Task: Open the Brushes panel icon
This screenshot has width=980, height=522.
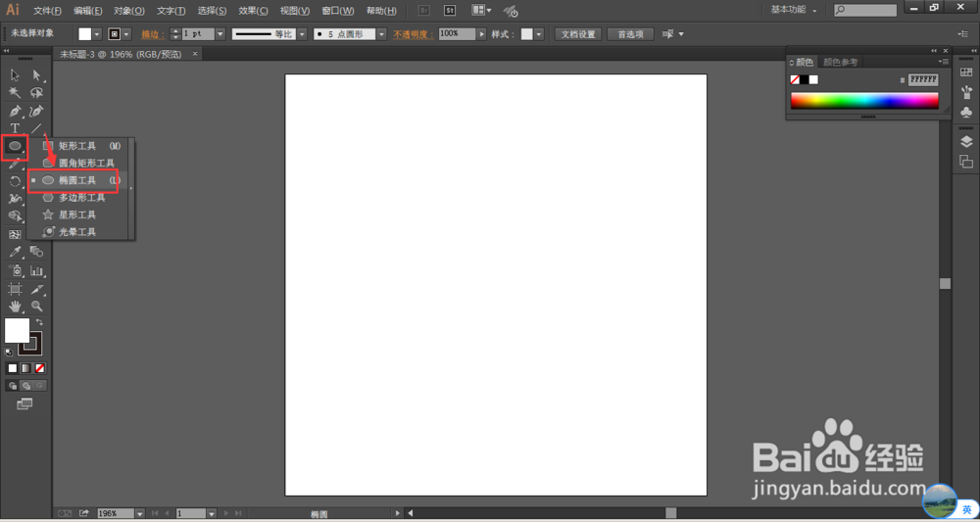Action: 965,92
